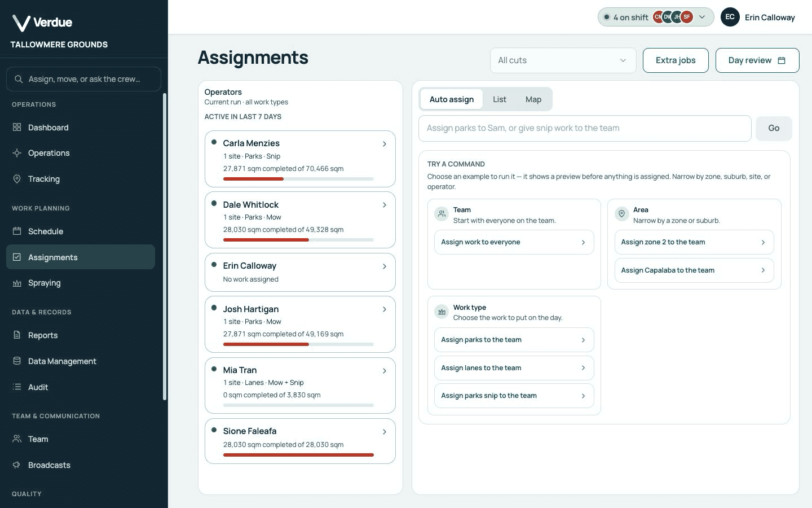Open the All cuts dropdown

click(563, 60)
